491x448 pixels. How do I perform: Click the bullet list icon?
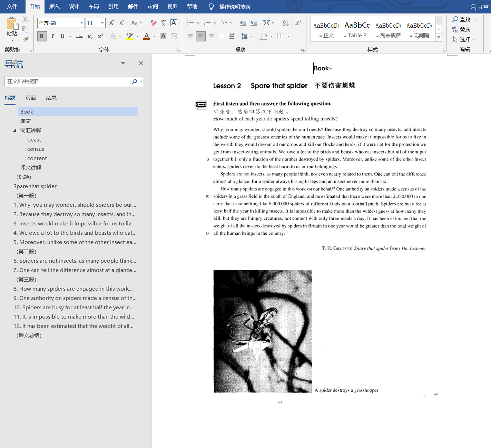[190, 23]
